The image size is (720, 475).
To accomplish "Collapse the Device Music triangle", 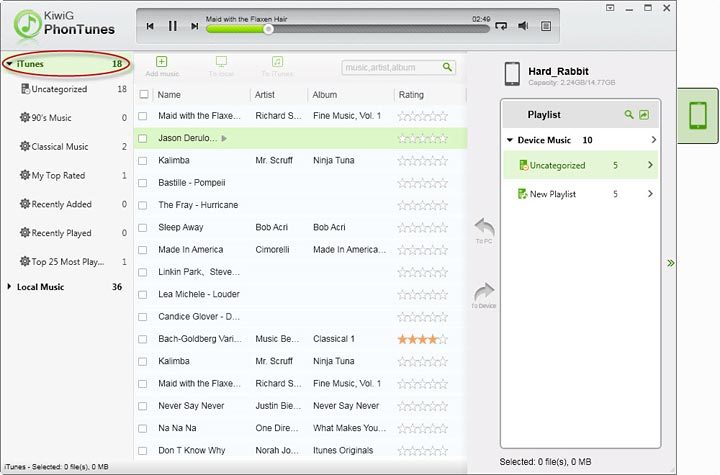I will tap(510, 140).
